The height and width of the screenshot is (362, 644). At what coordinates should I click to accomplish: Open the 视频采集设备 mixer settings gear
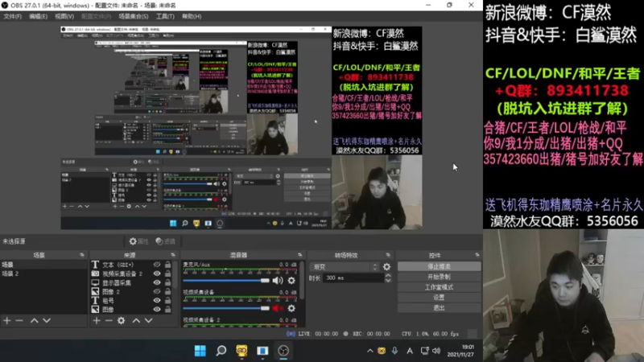coord(291,308)
